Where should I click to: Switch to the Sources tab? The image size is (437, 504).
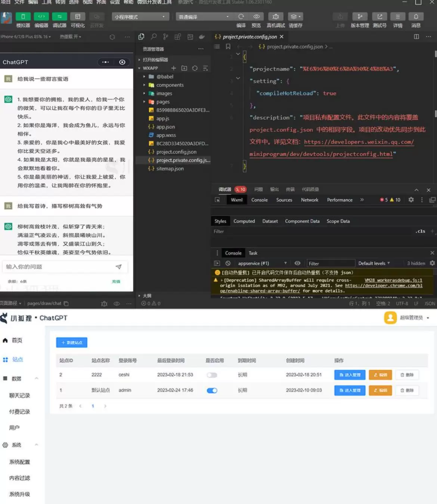284,200
